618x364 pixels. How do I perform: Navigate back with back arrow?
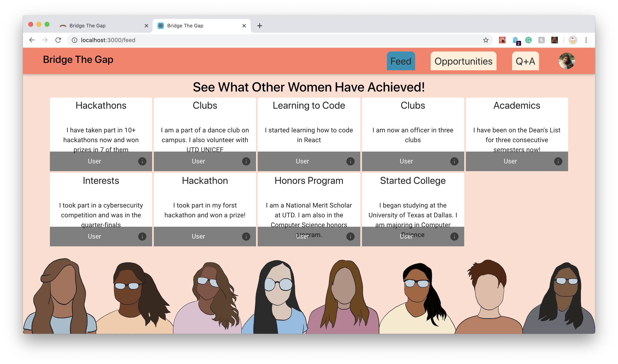pos(32,40)
